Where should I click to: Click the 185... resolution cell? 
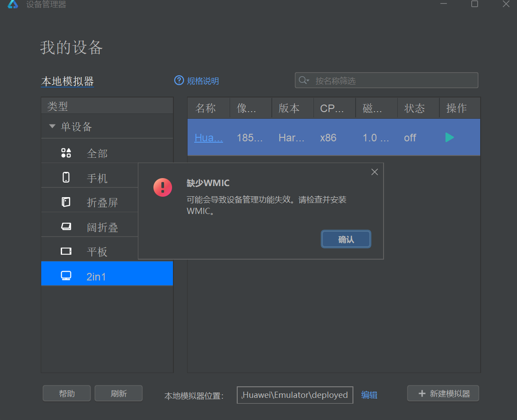pos(250,138)
